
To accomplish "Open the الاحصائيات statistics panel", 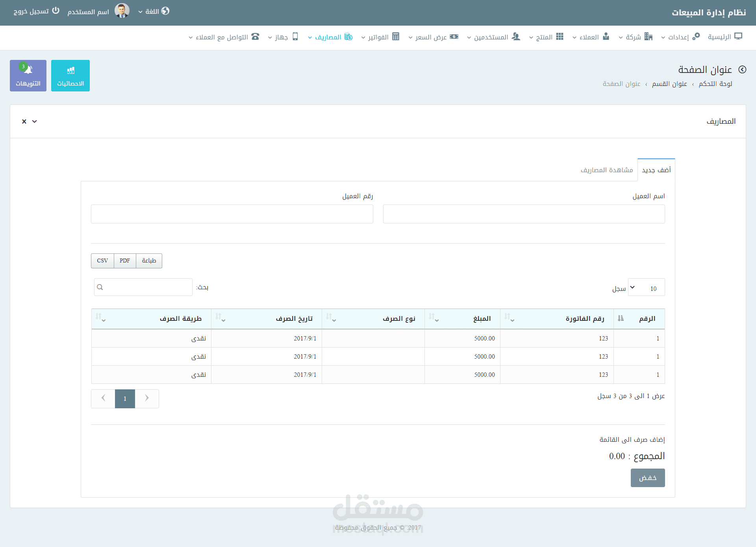I will pyautogui.click(x=70, y=75).
